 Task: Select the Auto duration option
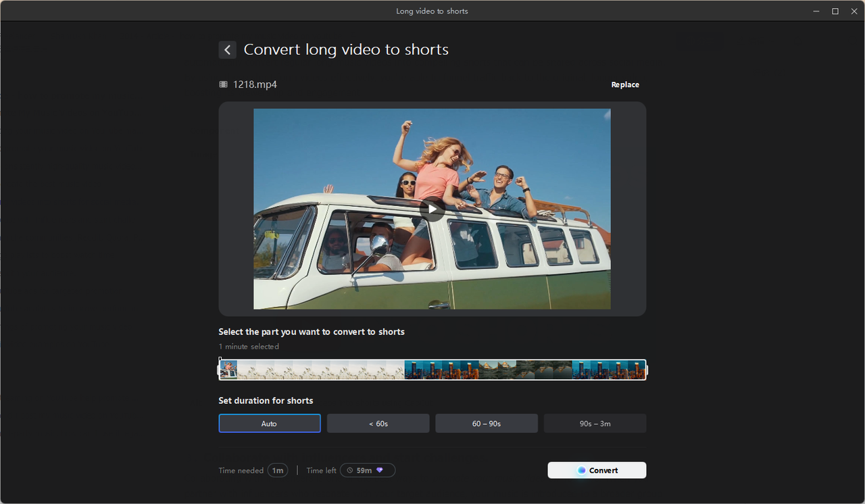(x=269, y=423)
